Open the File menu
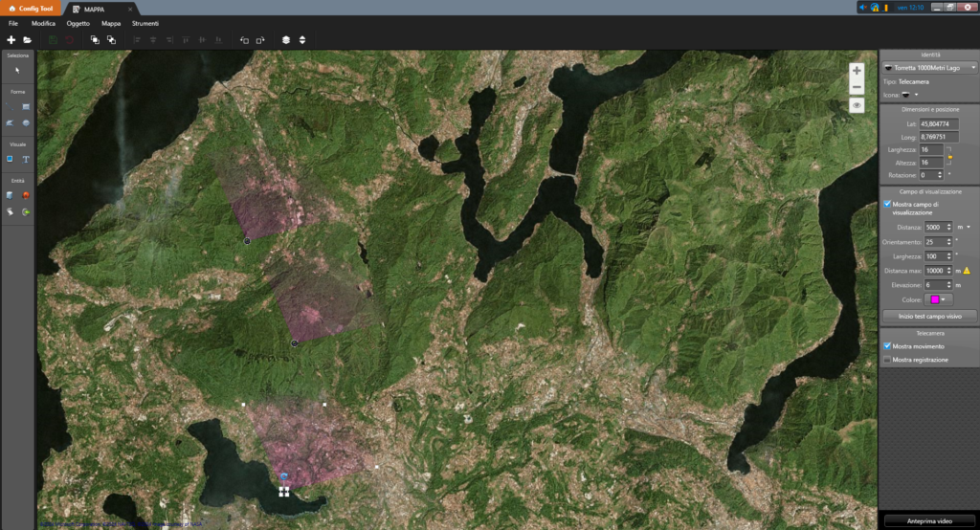The image size is (980, 530). (x=13, y=24)
